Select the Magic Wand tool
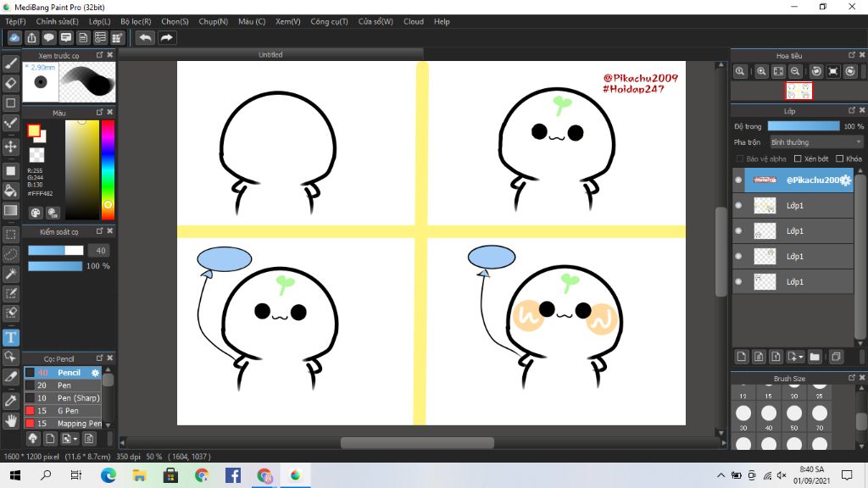Image resolution: width=868 pixels, height=488 pixels. (10, 274)
